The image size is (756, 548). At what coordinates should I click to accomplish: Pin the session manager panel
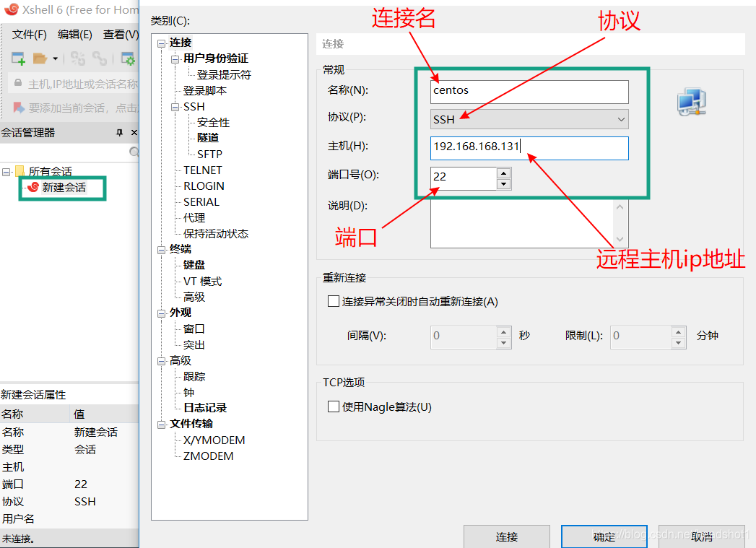120,133
